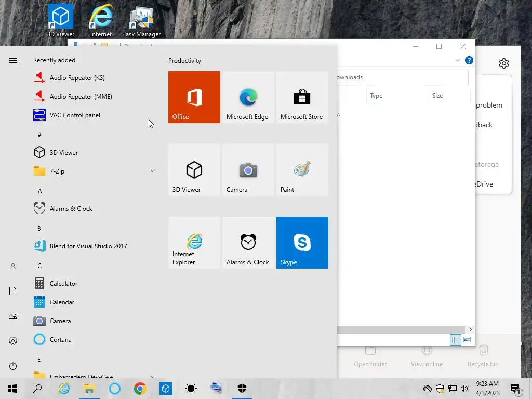Click the Productivity group title
Viewport: 532px width, 399px height.
184,61
